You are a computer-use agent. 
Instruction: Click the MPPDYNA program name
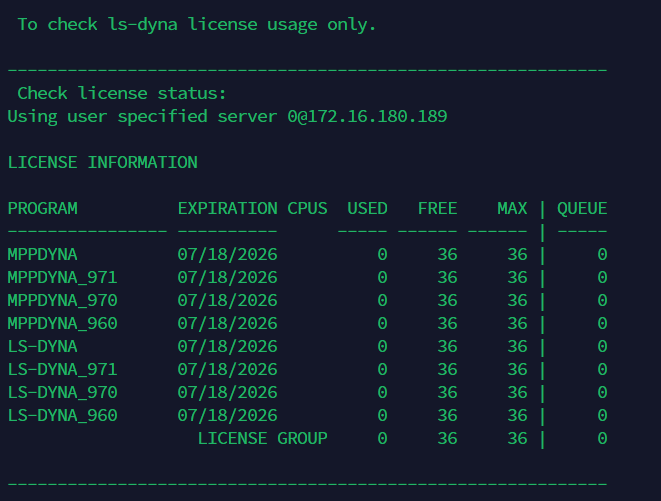pyautogui.click(x=43, y=254)
